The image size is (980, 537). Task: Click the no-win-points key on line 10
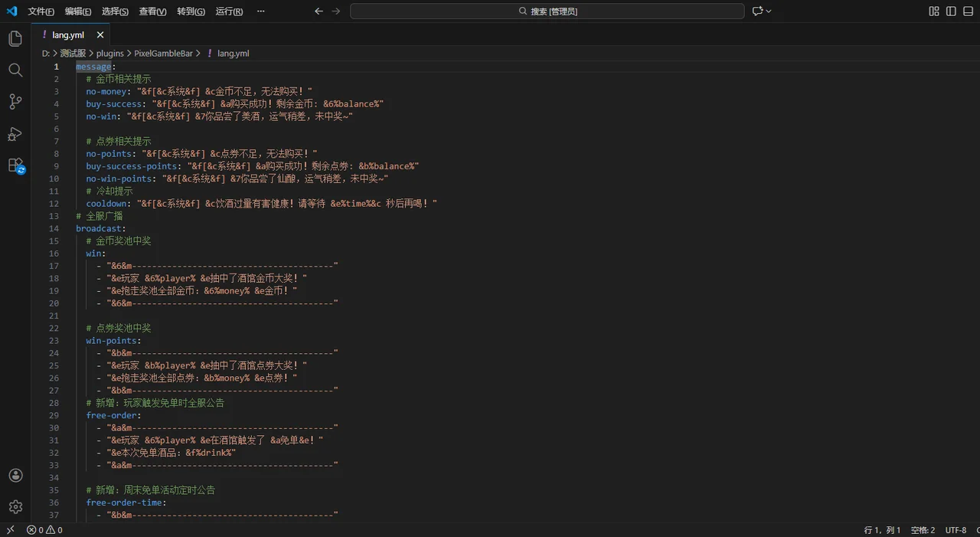pos(119,178)
